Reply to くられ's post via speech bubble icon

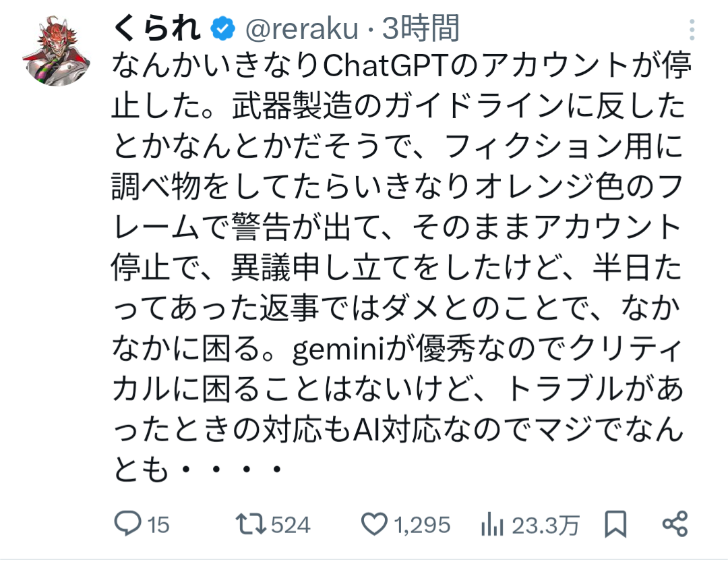click(x=127, y=524)
